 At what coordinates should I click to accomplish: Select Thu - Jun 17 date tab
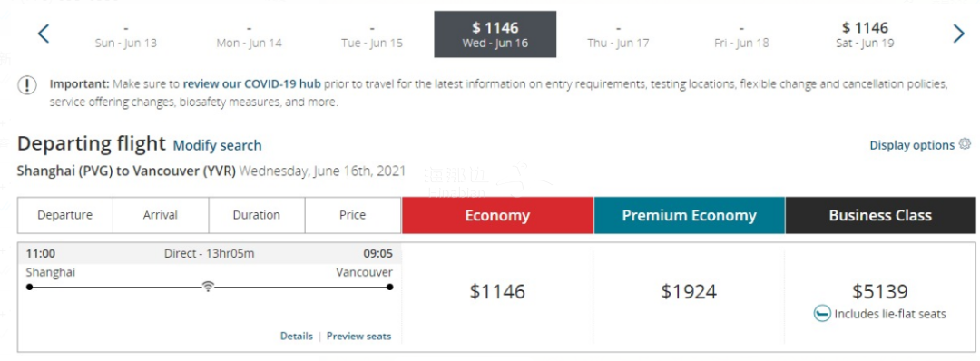[618, 35]
